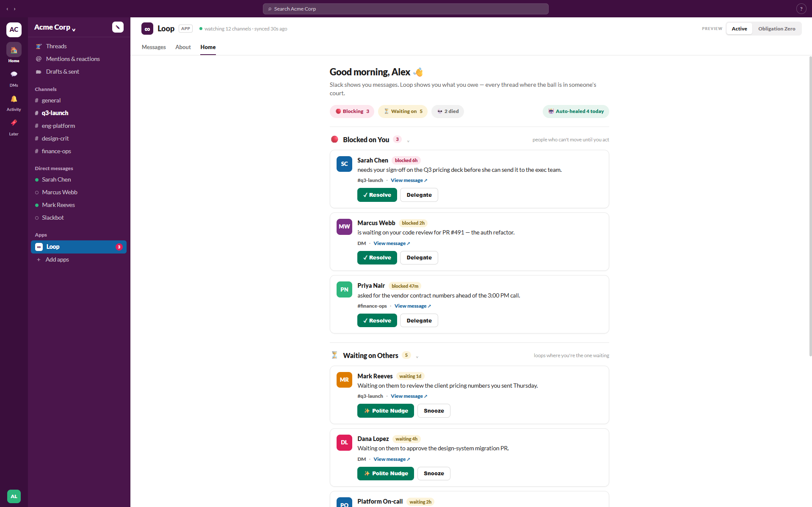812x507 pixels.
Task: Click the compose new message icon
Action: click(118, 27)
